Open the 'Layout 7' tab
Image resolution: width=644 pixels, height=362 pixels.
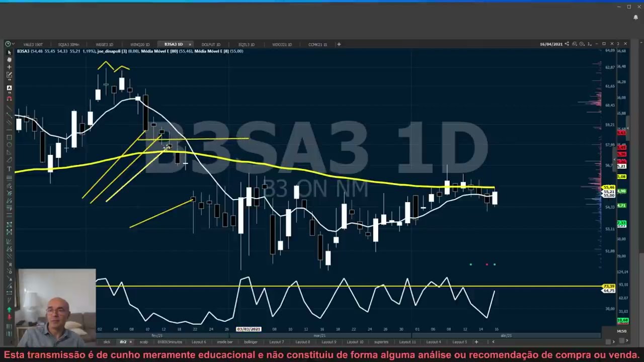point(276,342)
